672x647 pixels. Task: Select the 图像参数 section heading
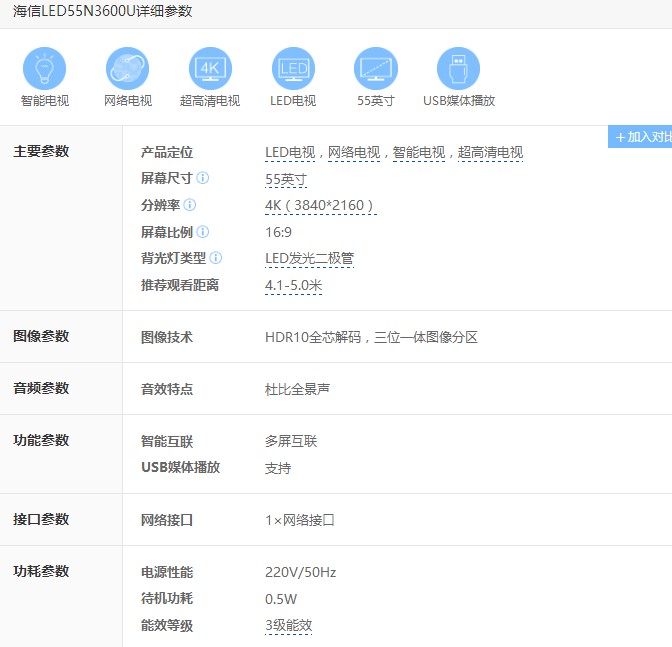[41, 336]
